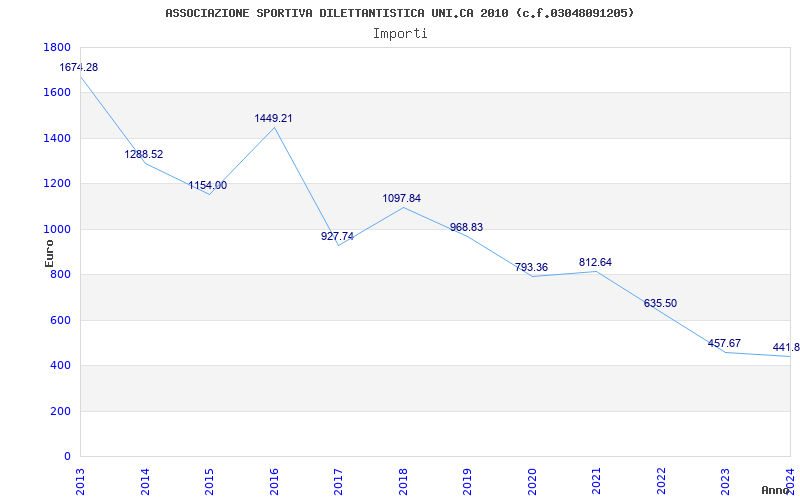Click the 1674.28 data label for 2013

[79, 67]
